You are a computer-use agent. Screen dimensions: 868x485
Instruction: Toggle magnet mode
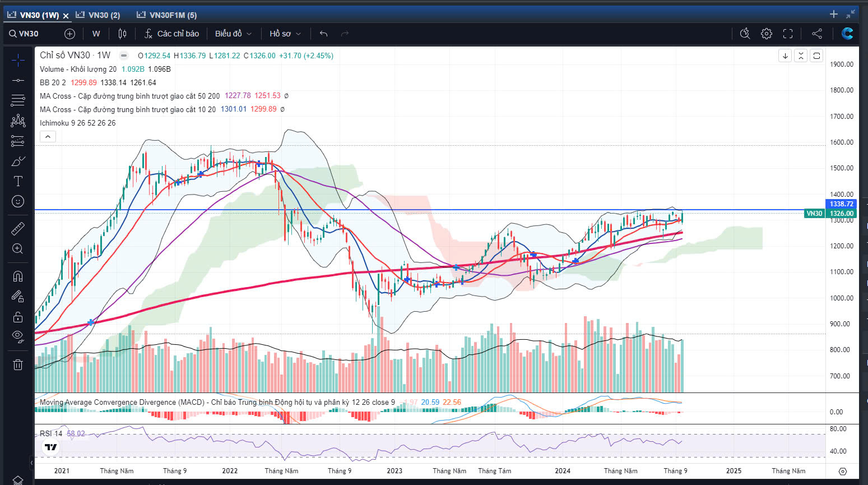pos(18,276)
